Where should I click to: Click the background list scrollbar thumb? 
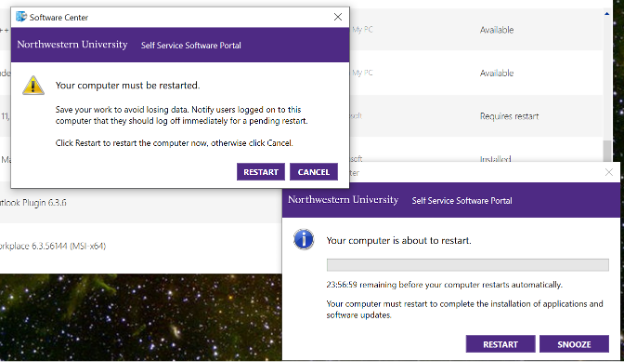point(607,151)
